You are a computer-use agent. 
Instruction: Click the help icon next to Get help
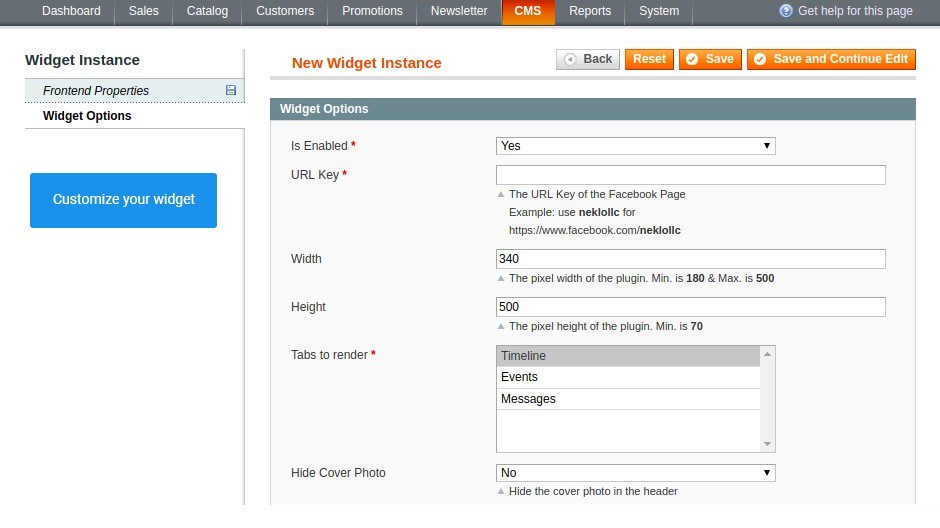[785, 11]
